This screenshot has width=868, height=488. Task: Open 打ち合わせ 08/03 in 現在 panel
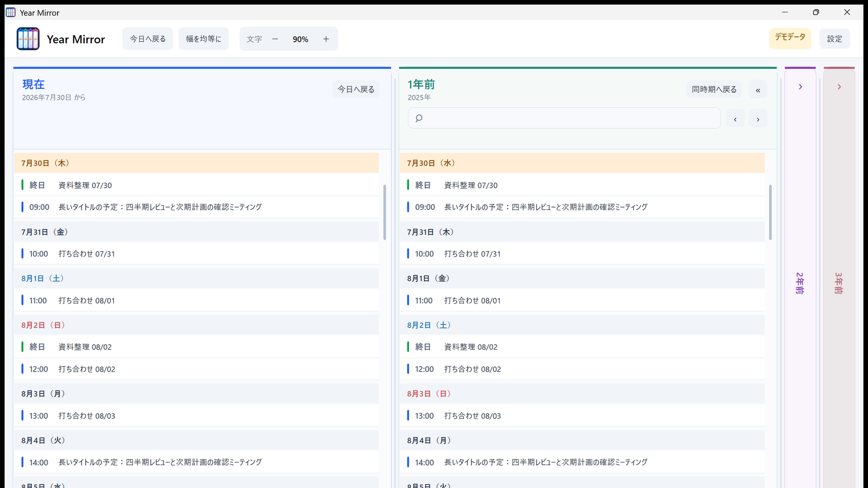[x=196, y=416]
